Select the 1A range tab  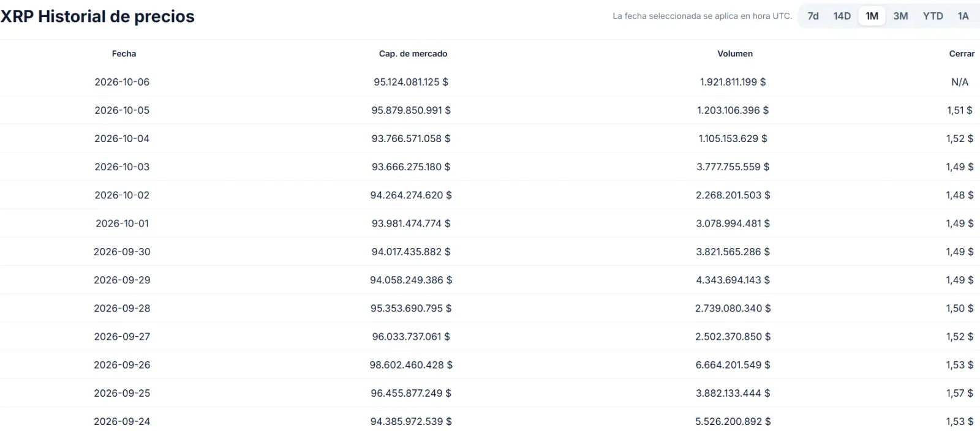963,16
